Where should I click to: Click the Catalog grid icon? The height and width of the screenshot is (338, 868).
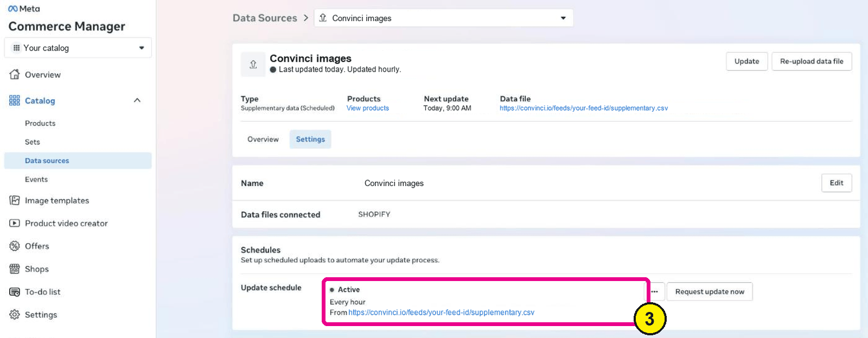click(x=15, y=100)
